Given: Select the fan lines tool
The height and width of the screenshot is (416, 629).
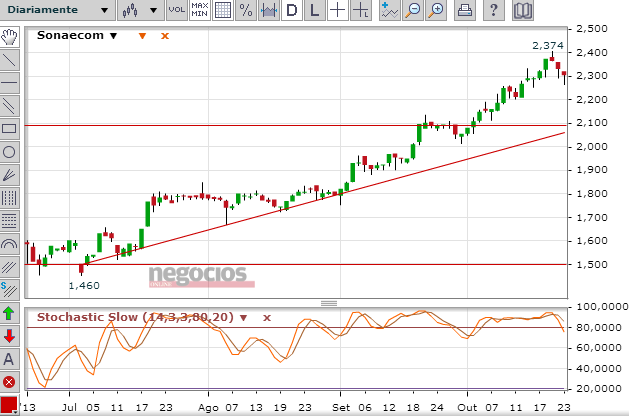Looking at the screenshot, I should [x=9, y=175].
